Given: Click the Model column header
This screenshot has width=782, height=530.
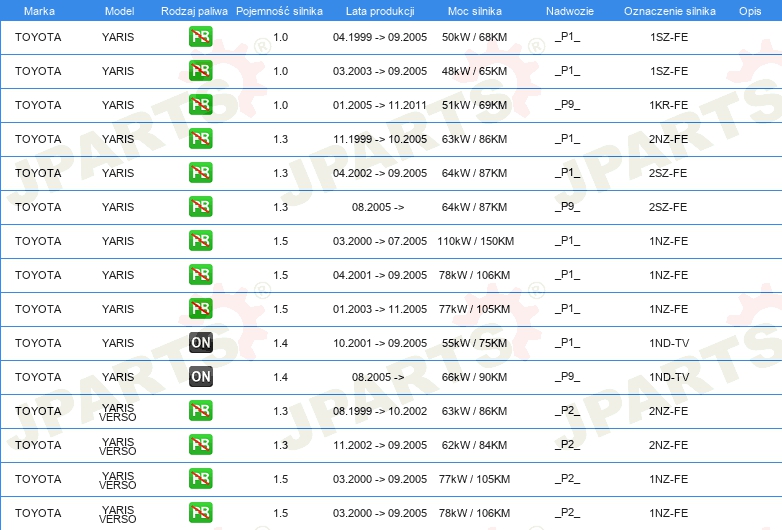Looking at the screenshot, I should 119,11.
